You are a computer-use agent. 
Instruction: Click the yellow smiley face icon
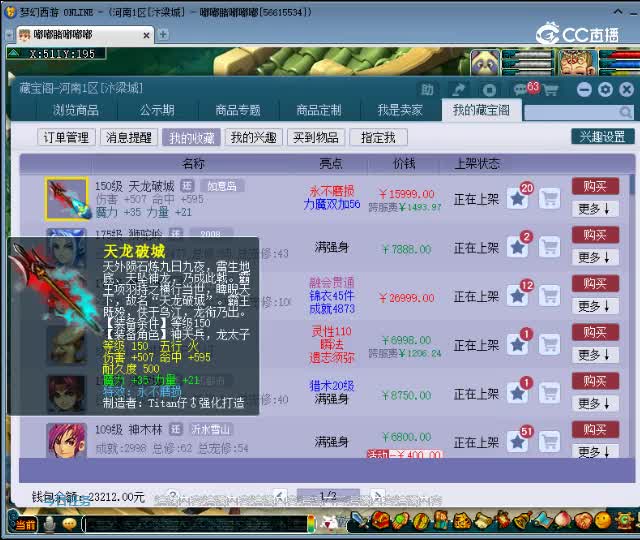pos(603,521)
